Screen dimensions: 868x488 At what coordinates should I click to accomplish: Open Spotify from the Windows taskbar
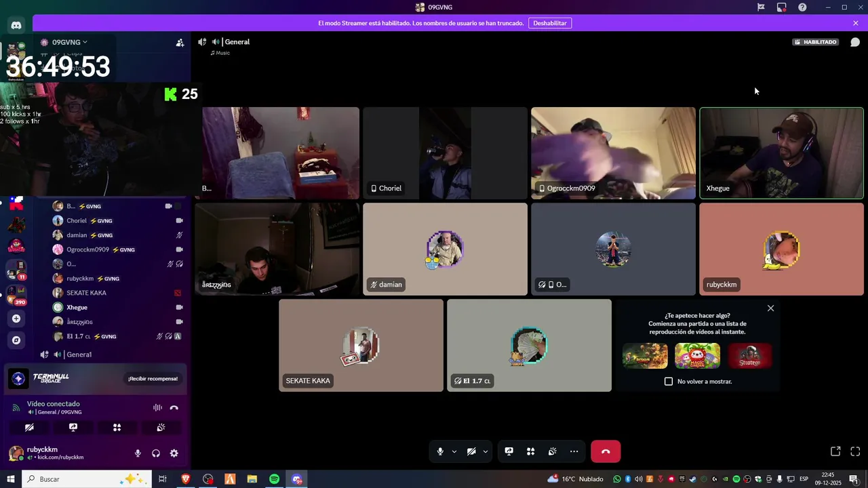pos(274,479)
